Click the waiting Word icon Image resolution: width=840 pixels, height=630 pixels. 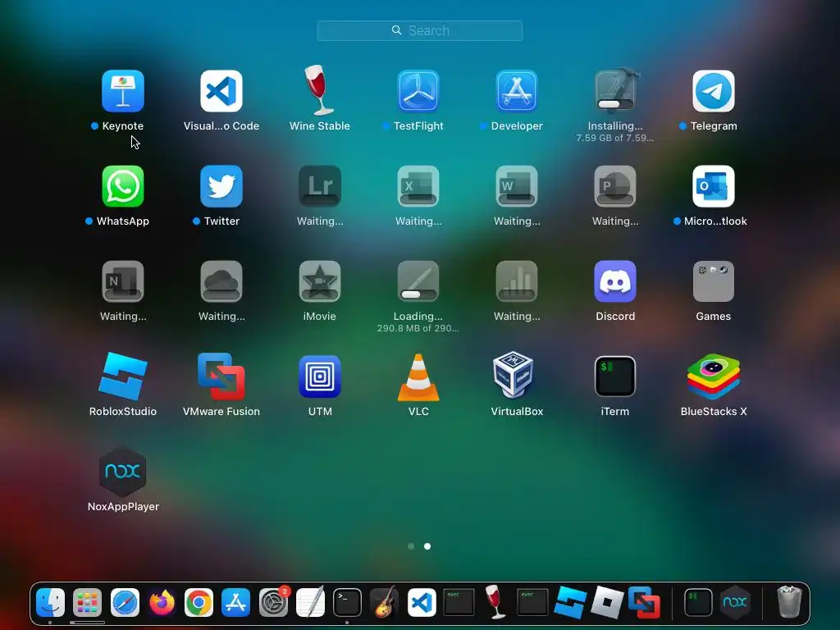[x=517, y=186]
